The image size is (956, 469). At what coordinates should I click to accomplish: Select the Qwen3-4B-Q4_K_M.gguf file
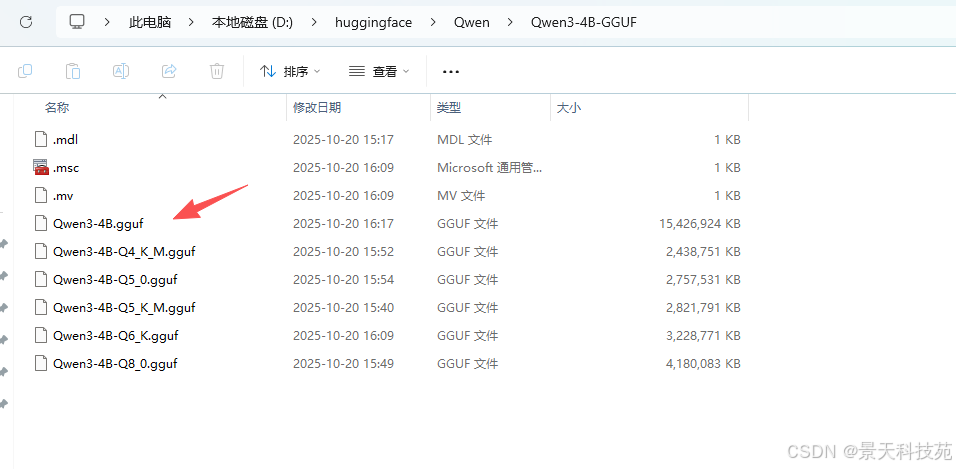[x=124, y=252]
